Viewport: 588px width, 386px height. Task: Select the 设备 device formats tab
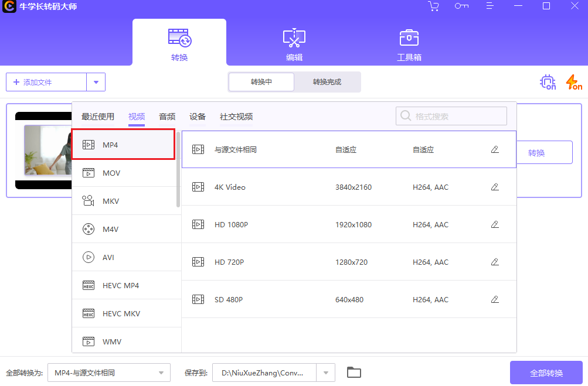click(x=198, y=117)
